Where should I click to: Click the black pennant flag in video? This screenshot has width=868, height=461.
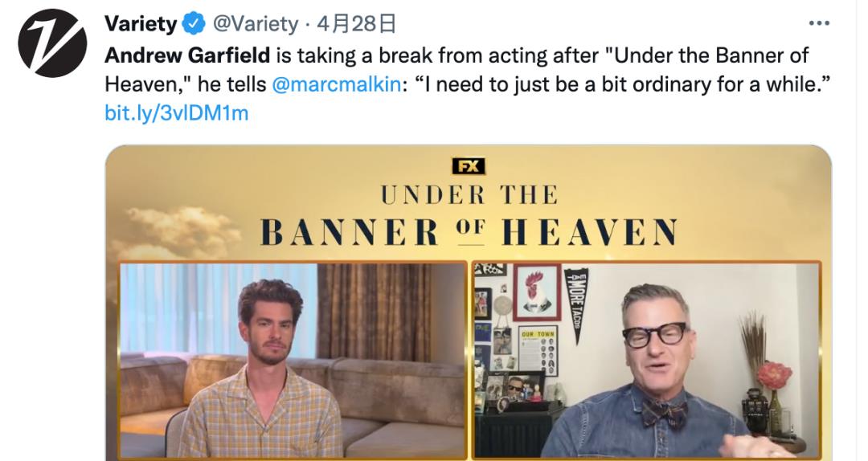(x=576, y=304)
